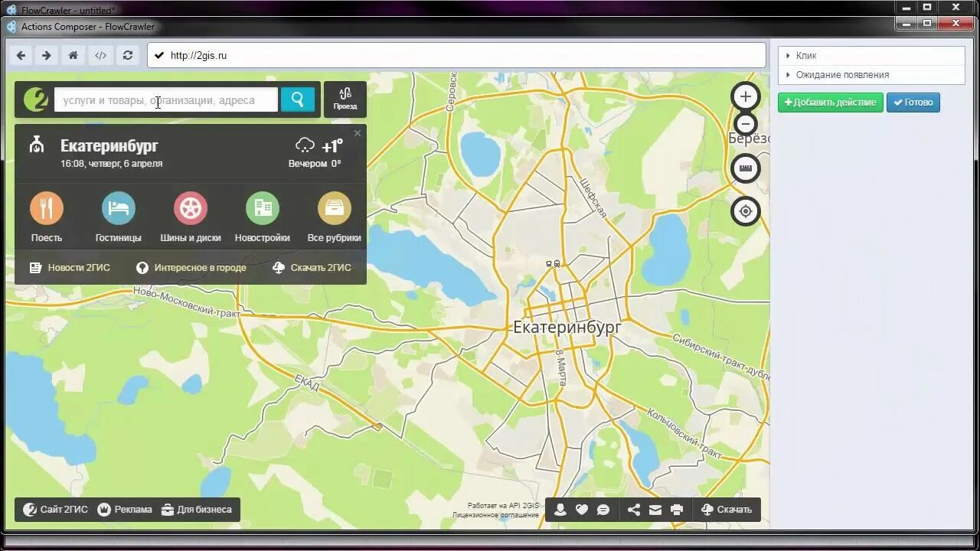This screenshot has width=980, height=551.
Task: Expand the Клик action
Action: (871, 56)
